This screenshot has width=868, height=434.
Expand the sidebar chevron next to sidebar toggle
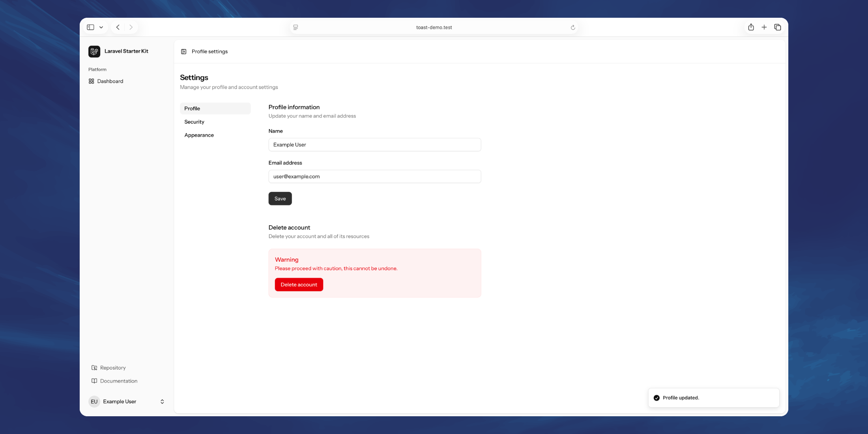tap(101, 27)
